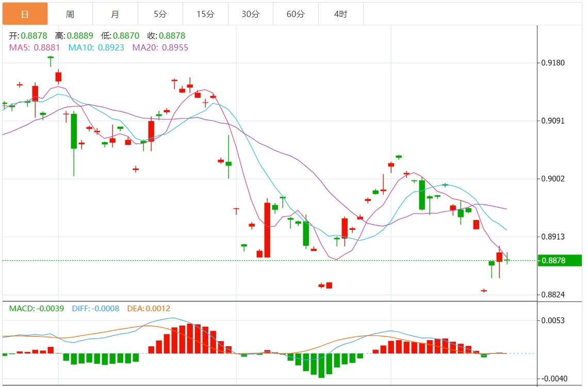This screenshot has height=387, width=588.
Task: Click the 0.8913 price axis label
Action: coord(553,237)
